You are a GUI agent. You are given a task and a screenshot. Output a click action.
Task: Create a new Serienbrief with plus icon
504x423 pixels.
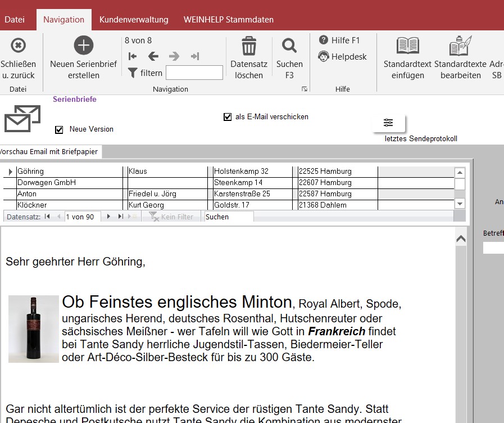click(84, 46)
